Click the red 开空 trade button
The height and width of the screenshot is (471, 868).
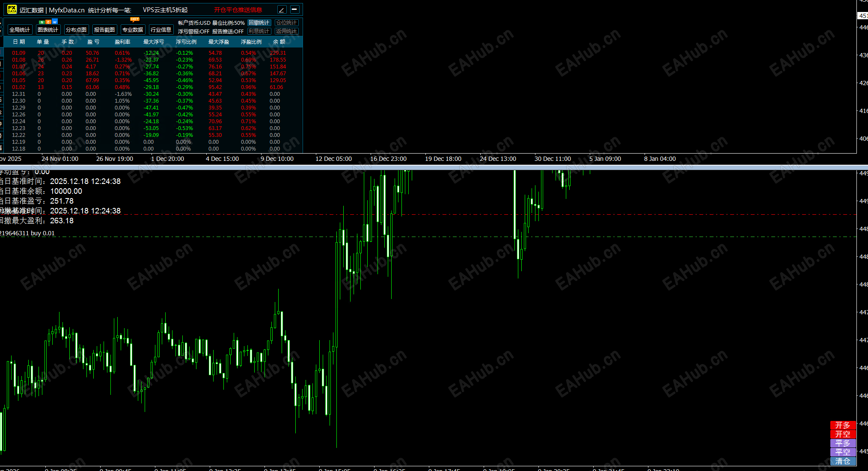pos(842,434)
